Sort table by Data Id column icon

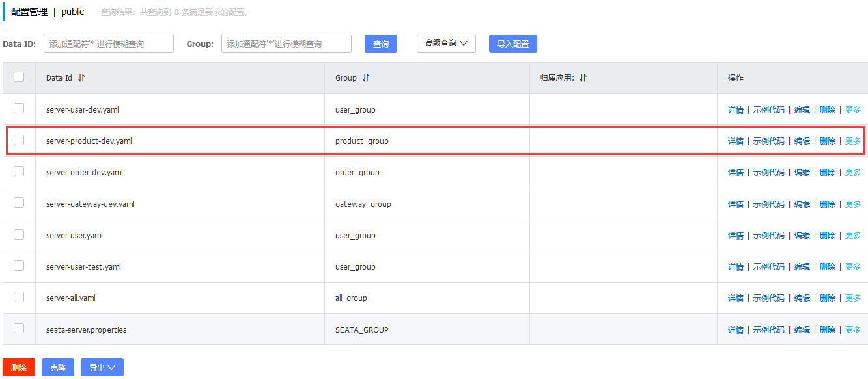click(81, 78)
